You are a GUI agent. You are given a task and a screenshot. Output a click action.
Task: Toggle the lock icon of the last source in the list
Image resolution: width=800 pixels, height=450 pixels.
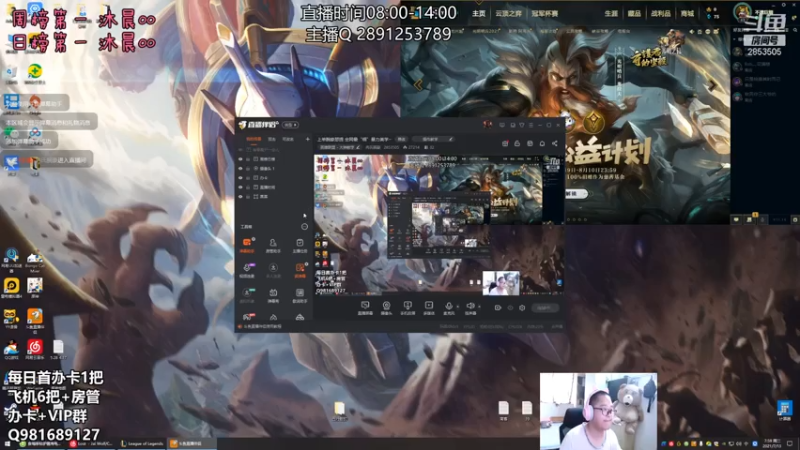pyautogui.click(x=248, y=196)
